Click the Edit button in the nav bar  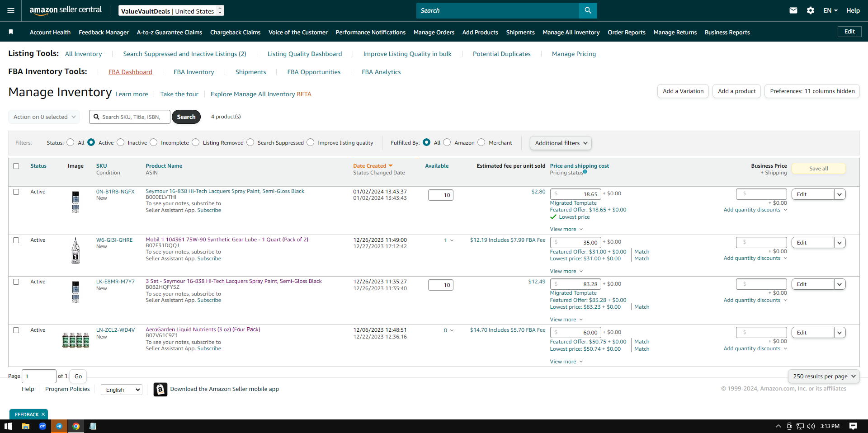[849, 31]
